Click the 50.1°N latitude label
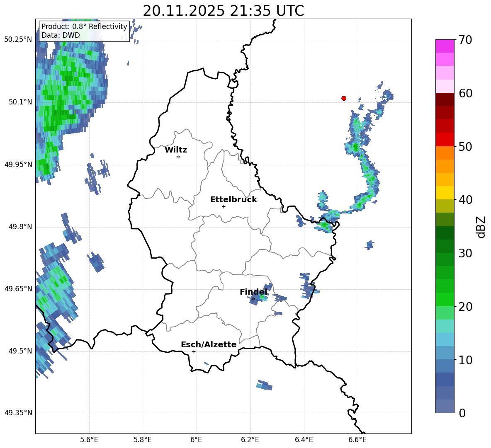Image resolution: width=491 pixels, height=448 pixels. click(x=20, y=102)
